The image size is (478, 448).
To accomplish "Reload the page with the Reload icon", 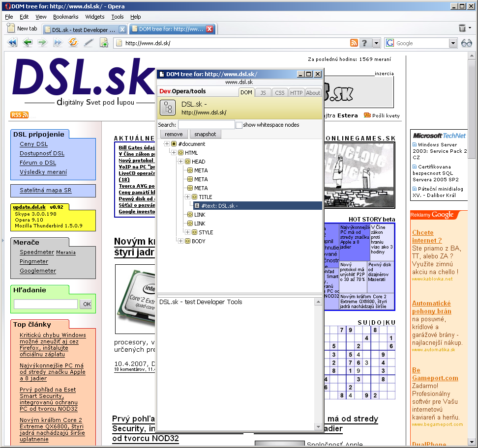I will click(73, 42).
